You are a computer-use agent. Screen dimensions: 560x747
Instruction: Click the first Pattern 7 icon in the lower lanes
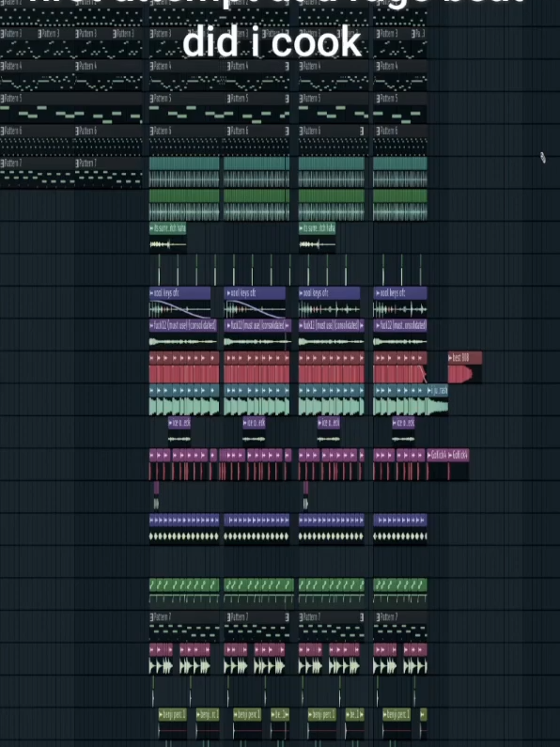pyautogui.click(x=152, y=617)
